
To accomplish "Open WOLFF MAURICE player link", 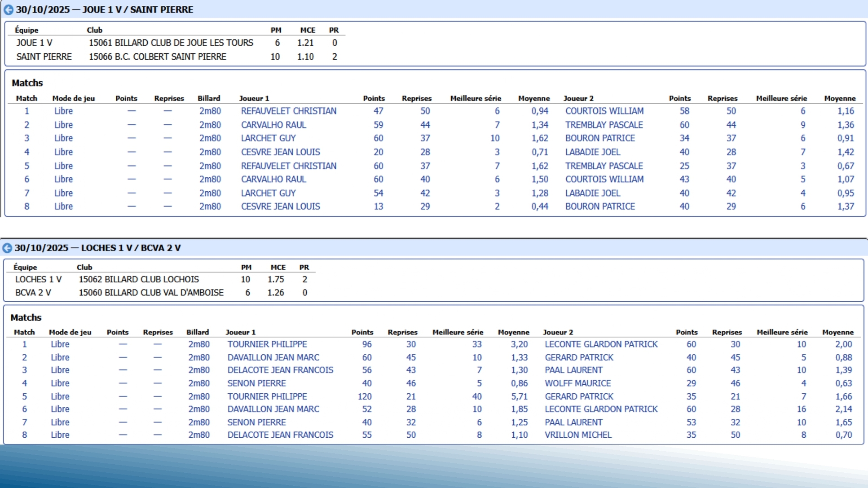I will [577, 383].
